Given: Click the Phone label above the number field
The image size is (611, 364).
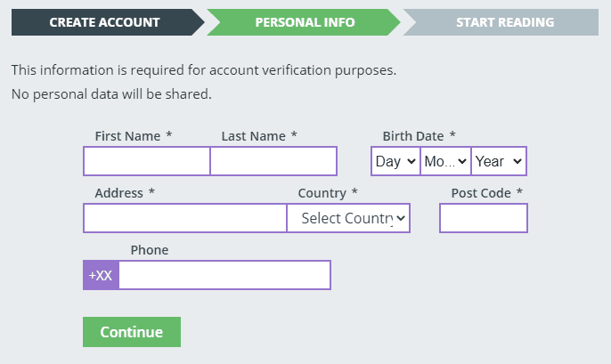Looking at the screenshot, I should (150, 250).
